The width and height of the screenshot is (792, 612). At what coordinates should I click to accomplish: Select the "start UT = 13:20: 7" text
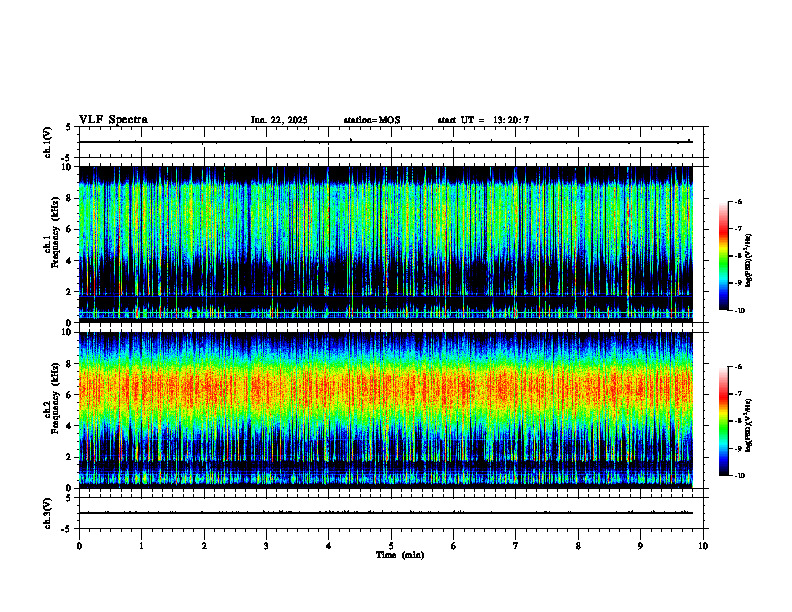click(x=483, y=120)
